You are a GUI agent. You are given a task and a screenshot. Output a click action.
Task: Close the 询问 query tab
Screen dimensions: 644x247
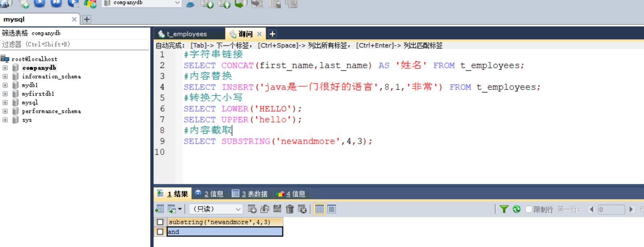pos(259,34)
